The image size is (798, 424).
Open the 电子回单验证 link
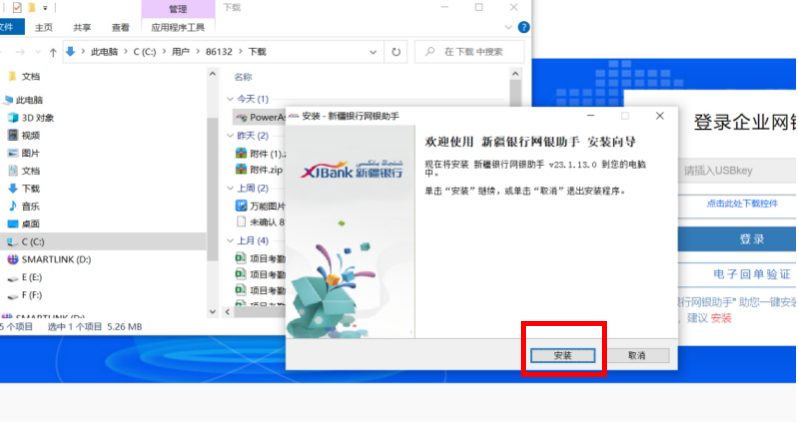(x=752, y=274)
